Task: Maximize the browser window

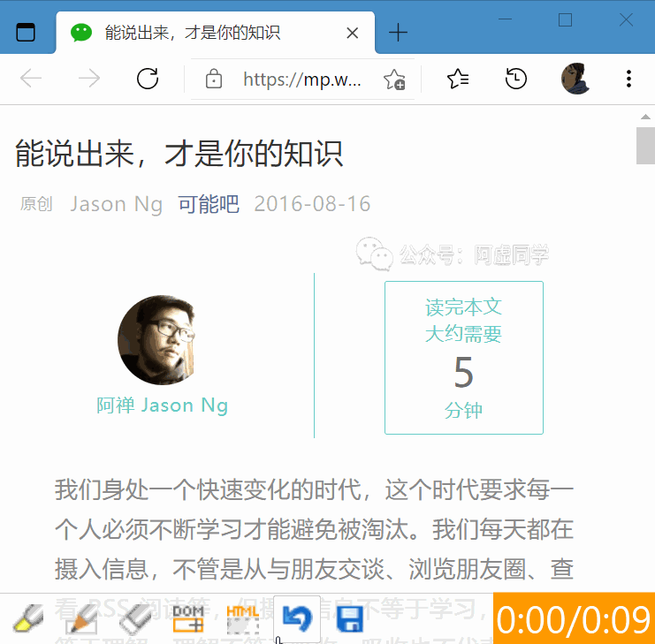Action: coord(565,19)
